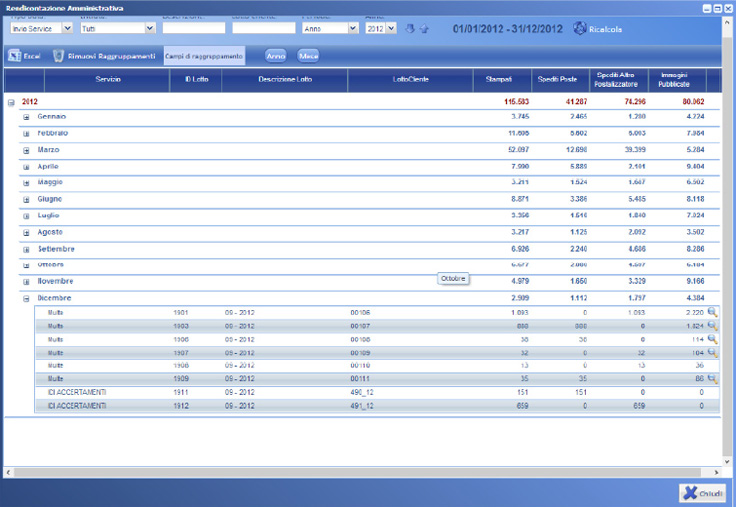
Task: Open the Anno period dropdown
Action: click(x=353, y=29)
